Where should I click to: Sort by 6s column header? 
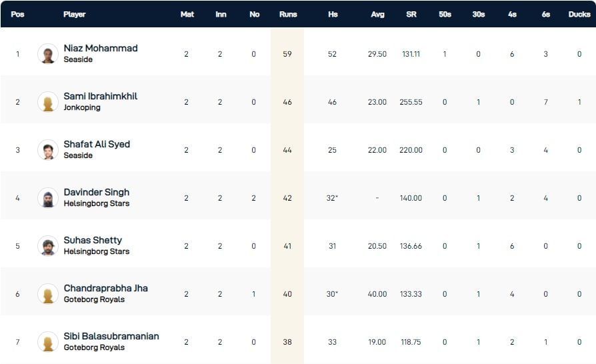[546, 14]
